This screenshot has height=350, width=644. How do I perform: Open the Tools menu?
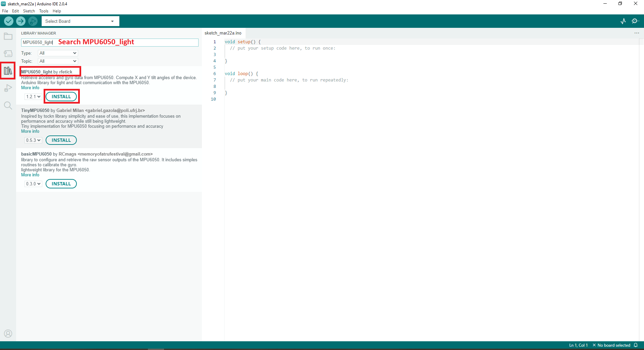tap(44, 11)
